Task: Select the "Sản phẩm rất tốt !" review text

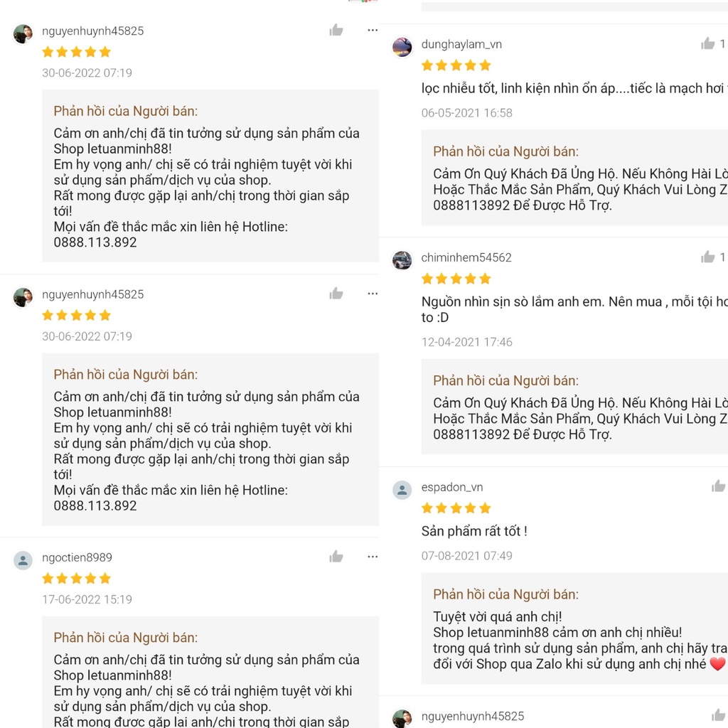Action: [474, 531]
